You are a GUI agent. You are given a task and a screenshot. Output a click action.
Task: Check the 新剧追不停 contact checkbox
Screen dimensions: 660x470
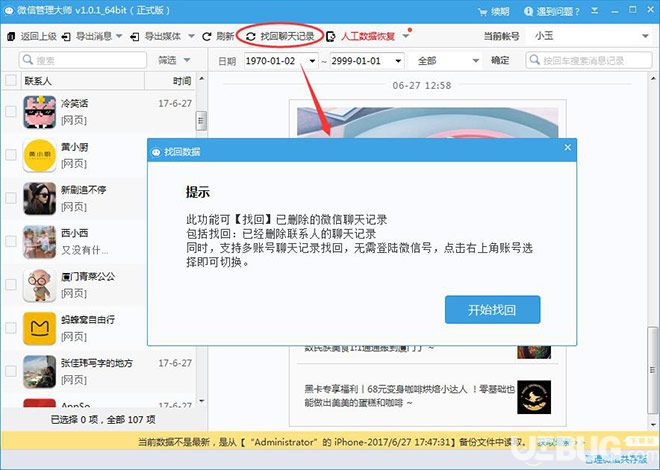[11, 198]
